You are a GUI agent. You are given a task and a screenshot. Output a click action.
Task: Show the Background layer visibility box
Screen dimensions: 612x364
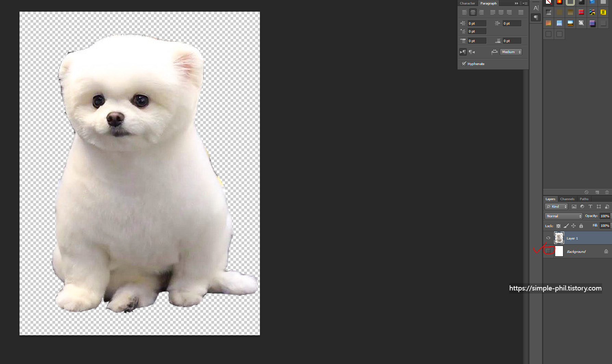[548, 251]
